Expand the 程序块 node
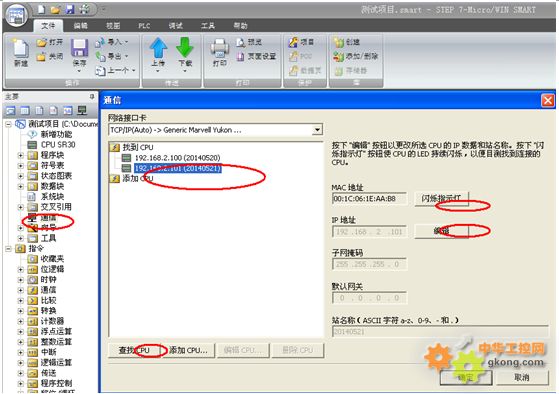 [x=21, y=155]
